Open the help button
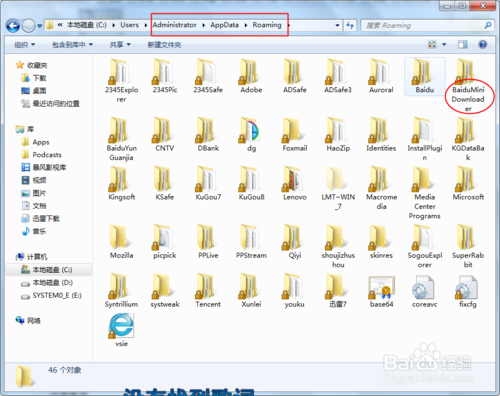 [483, 44]
